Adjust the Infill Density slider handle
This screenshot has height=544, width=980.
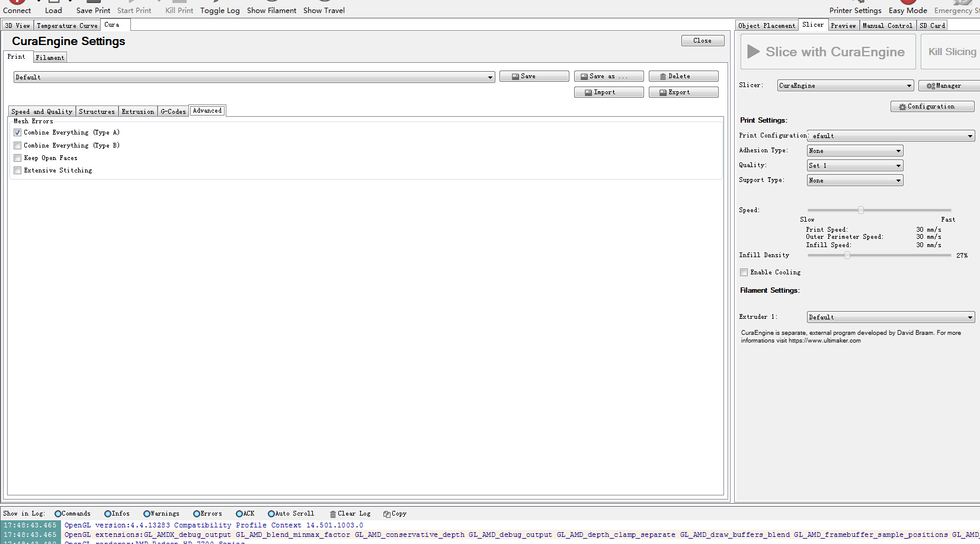coord(847,255)
